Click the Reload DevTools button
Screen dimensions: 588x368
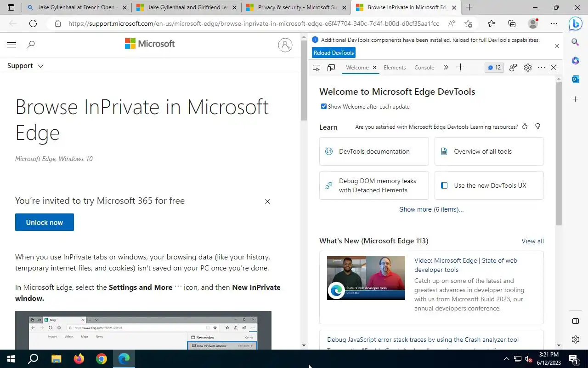pyautogui.click(x=334, y=52)
